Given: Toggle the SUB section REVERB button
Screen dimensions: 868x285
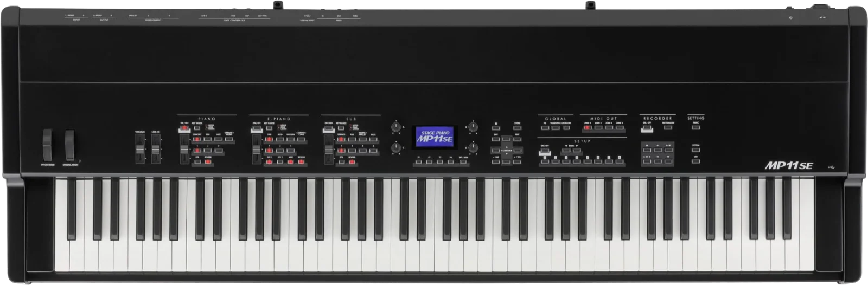Looking at the screenshot, I should point(352,161).
